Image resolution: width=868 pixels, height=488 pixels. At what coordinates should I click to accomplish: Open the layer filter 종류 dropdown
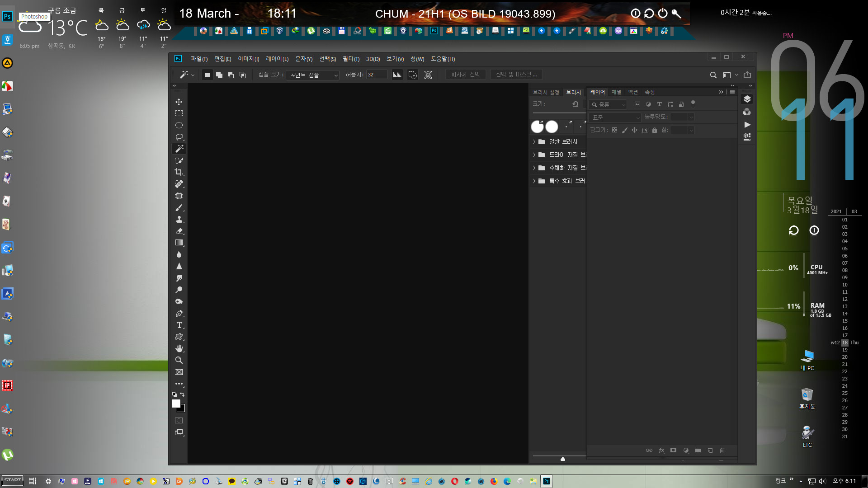click(608, 105)
